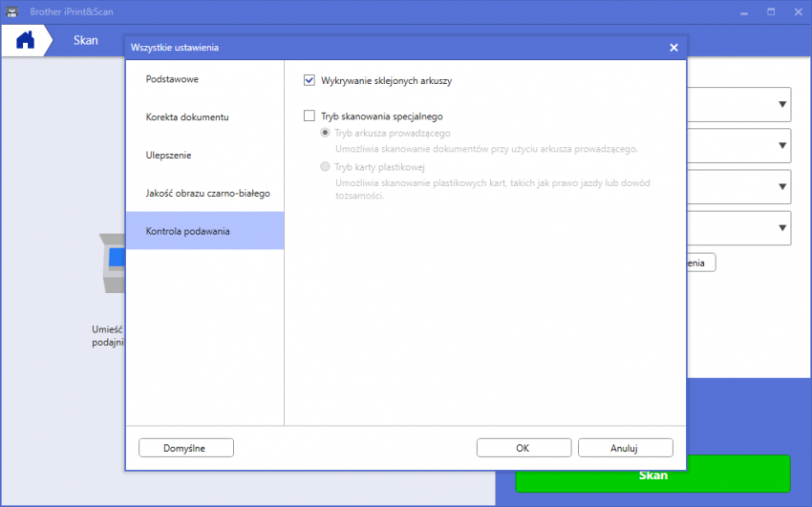Expand the second dropdown in the right panel
812x507 pixels.
782,146
